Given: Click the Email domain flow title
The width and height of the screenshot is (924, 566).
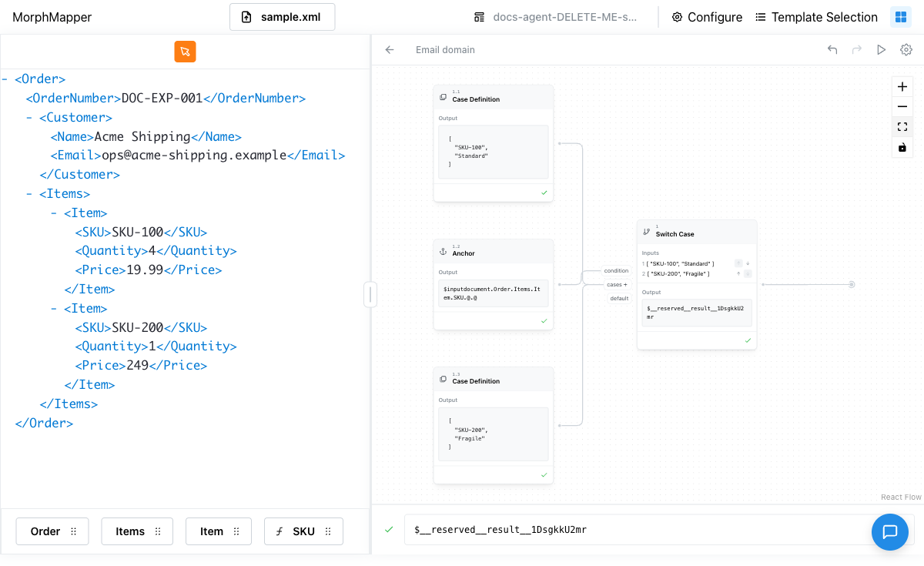Looking at the screenshot, I should click(445, 50).
